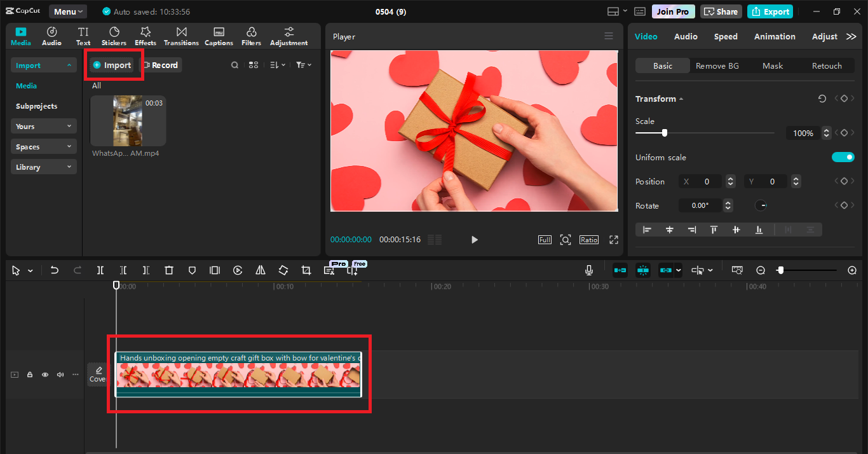
Task: Undo the last action
Action: point(54,270)
